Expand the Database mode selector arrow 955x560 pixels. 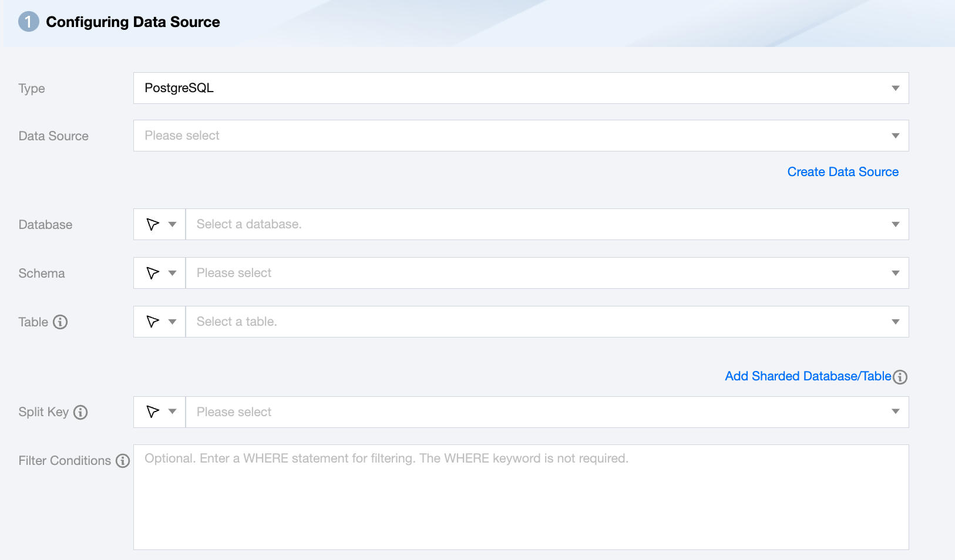[173, 224]
